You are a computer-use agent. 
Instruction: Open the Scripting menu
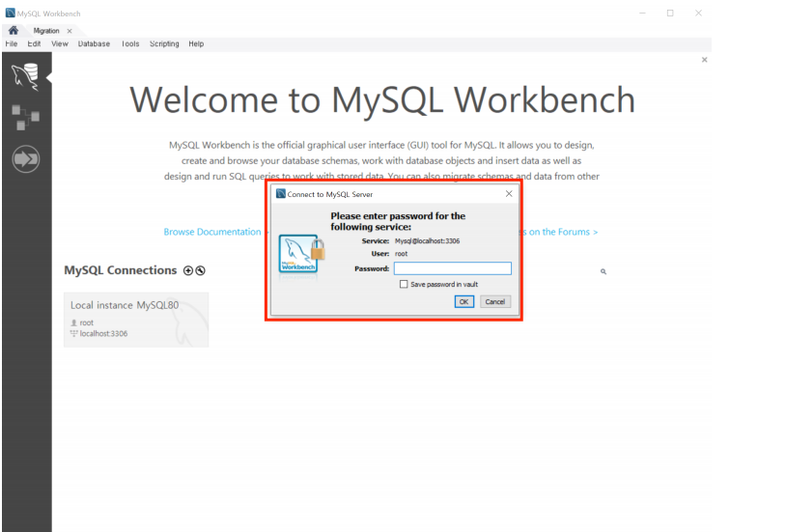164,44
